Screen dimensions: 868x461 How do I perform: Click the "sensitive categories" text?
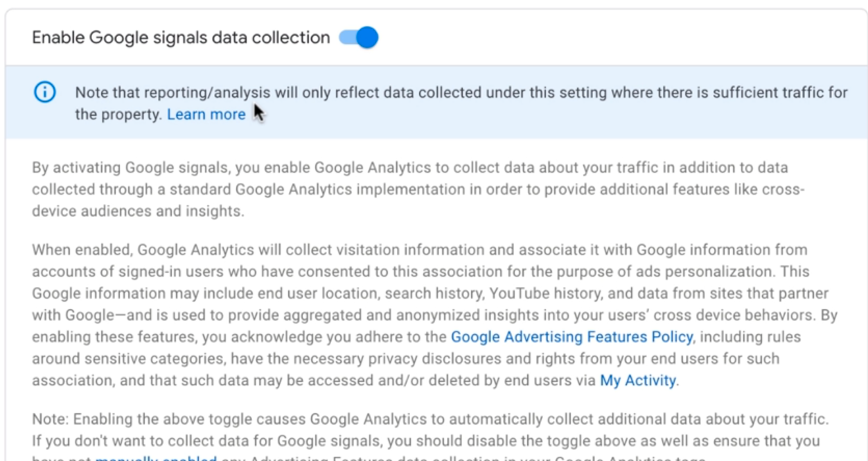pyautogui.click(x=143, y=358)
